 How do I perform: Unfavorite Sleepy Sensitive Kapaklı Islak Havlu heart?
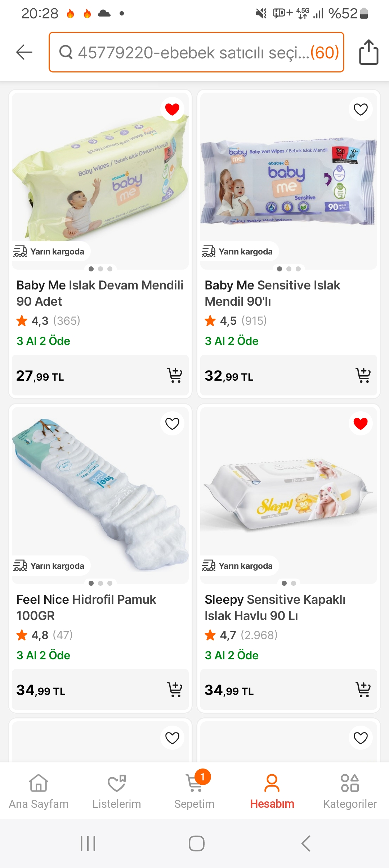(361, 424)
